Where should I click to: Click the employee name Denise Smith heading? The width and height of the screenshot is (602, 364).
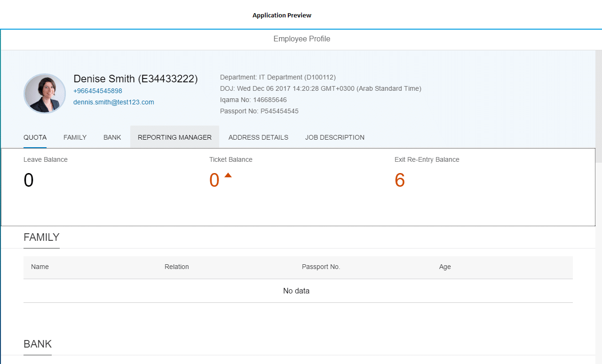pos(135,79)
